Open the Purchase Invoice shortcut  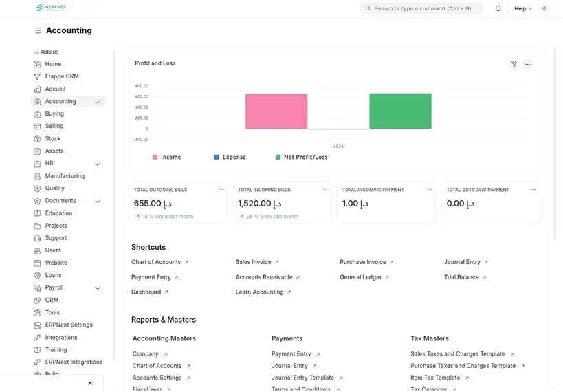(x=366, y=262)
